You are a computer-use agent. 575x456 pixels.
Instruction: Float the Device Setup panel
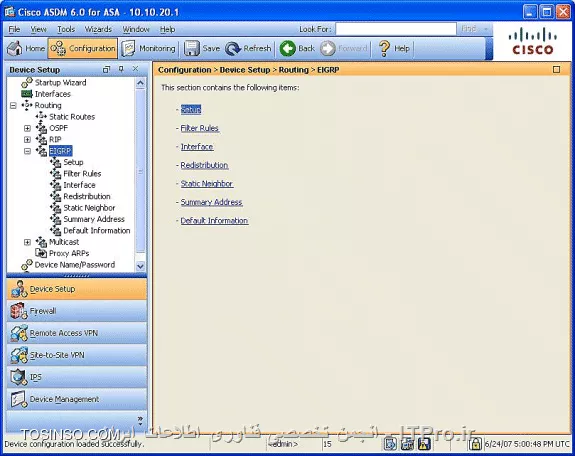[106, 69]
